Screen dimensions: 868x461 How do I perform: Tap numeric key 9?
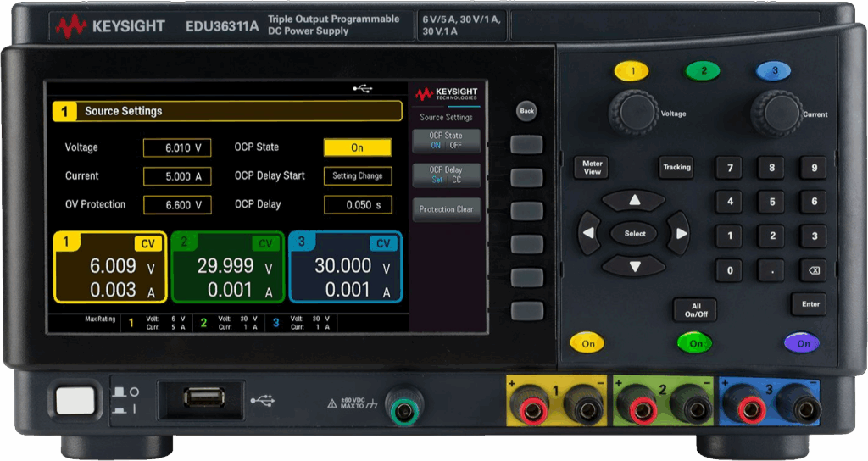(x=814, y=168)
